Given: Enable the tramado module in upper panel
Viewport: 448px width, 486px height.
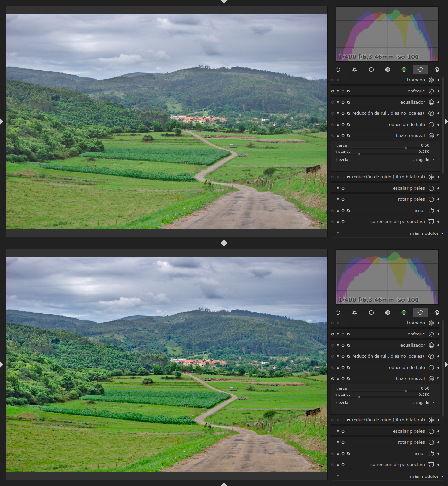Looking at the screenshot, I should (x=333, y=80).
